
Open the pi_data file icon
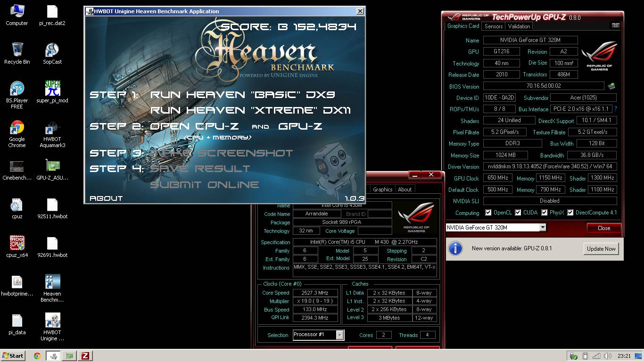[17, 324]
